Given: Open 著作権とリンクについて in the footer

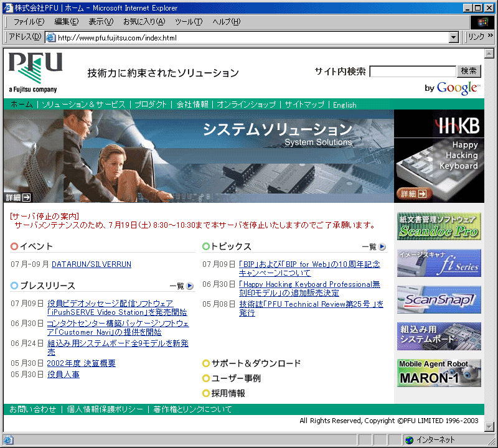Looking at the screenshot, I should (x=192, y=409).
